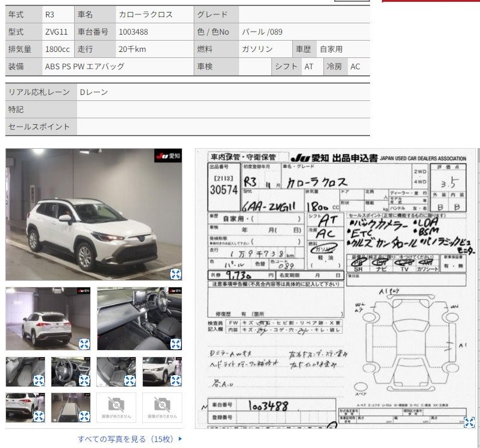Open the main front-view photo of white car

(94, 214)
